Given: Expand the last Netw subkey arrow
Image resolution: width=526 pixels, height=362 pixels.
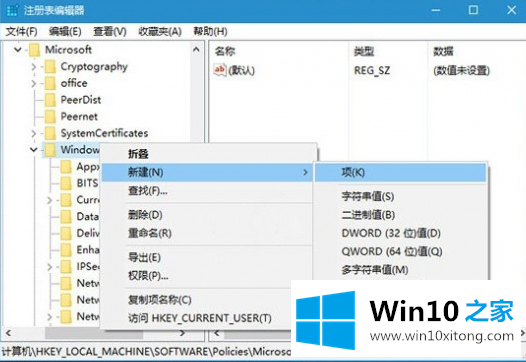Looking at the screenshot, I should pyautogui.click(x=49, y=316).
